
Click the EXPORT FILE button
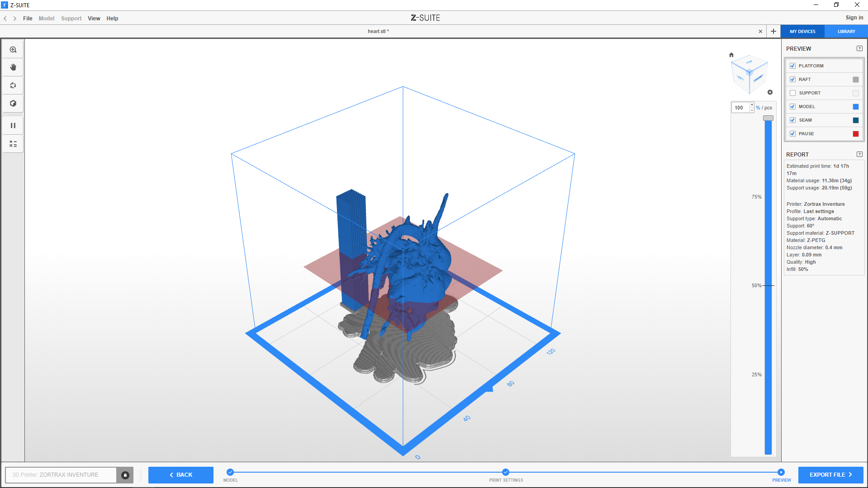click(830, 475)
